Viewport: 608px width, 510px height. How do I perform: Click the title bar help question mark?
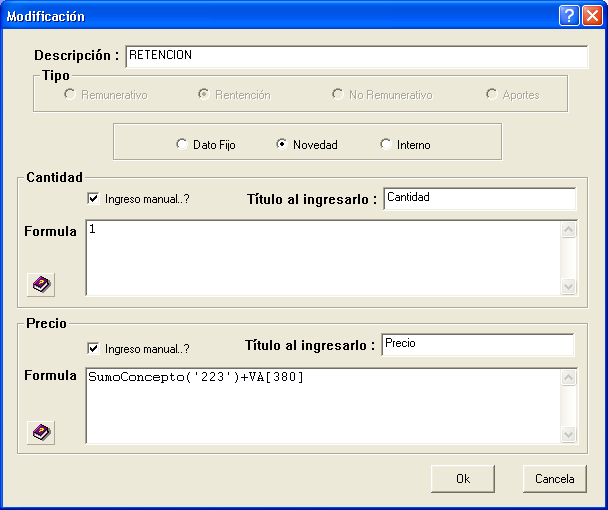(569, 16)
